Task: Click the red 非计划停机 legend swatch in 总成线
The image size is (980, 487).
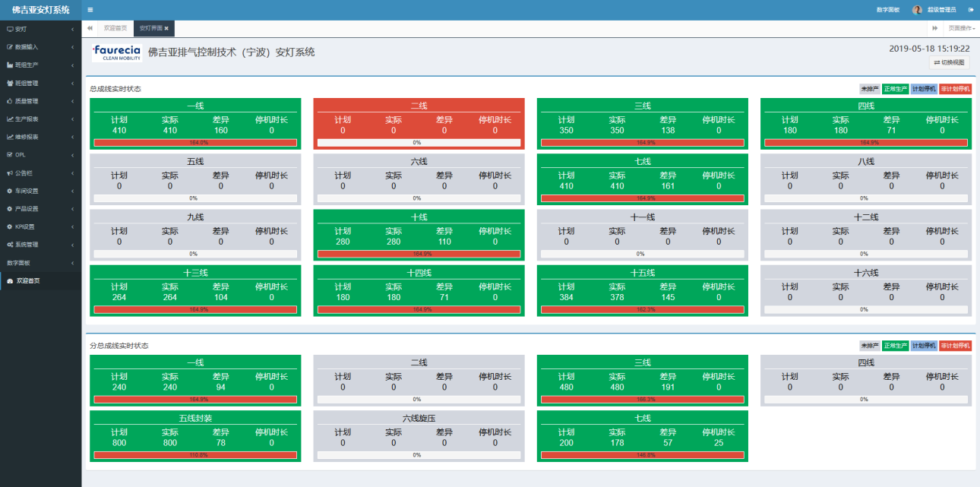Action: coord(955,89)
